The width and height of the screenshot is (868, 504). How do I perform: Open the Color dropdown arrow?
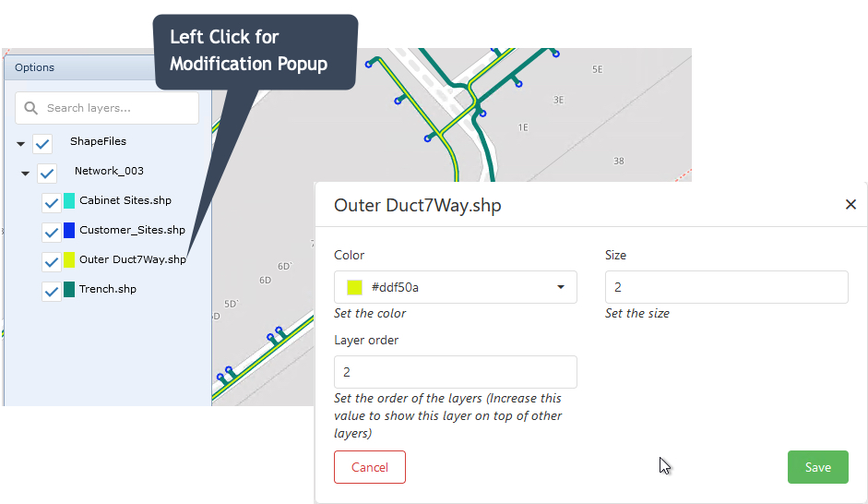(x=561, y=287)
